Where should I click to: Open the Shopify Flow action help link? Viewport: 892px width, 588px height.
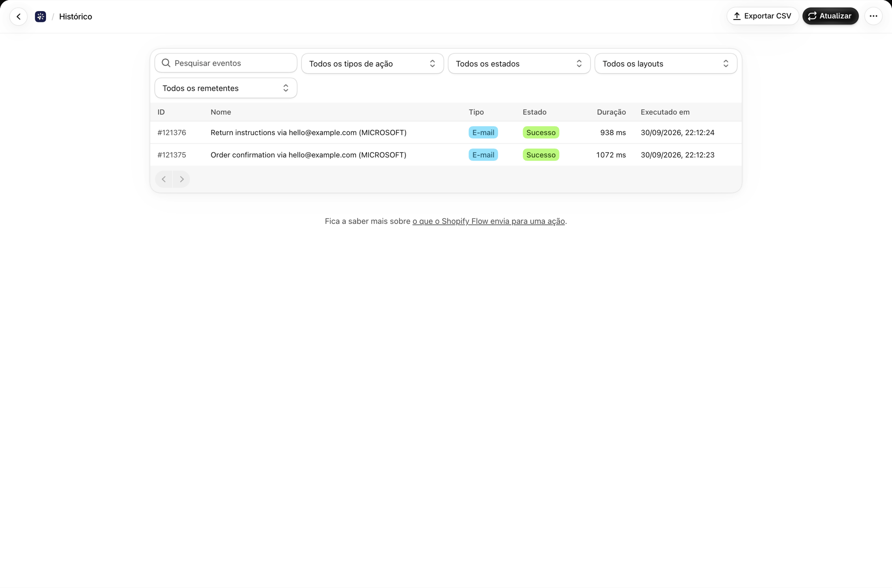[x=488, y=221]
